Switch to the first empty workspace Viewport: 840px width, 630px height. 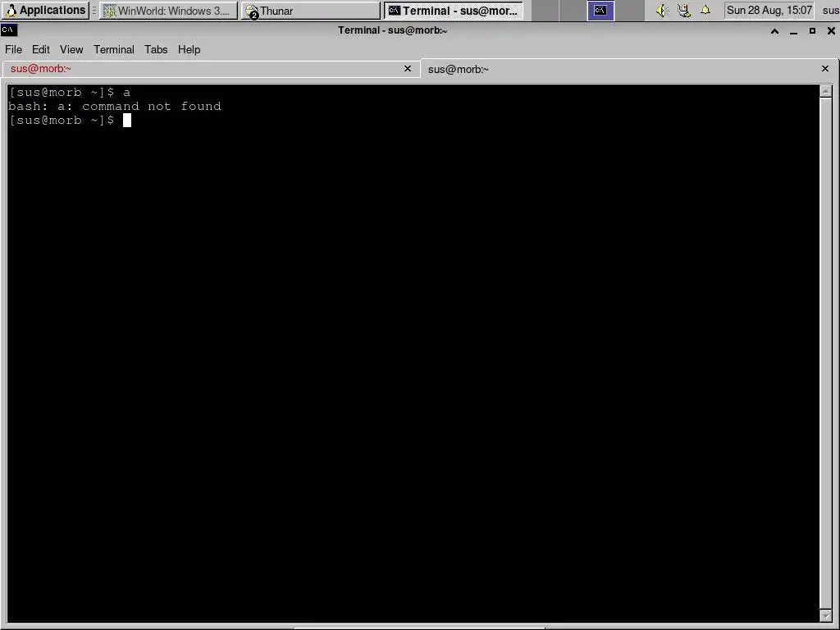(545, 10)
